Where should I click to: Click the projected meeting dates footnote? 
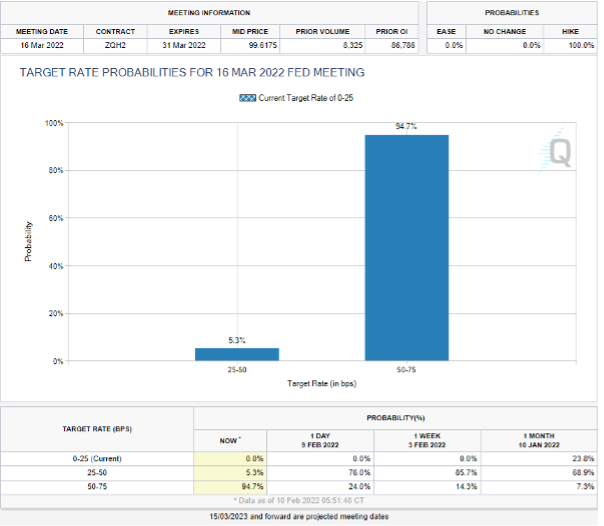point(301,515)
